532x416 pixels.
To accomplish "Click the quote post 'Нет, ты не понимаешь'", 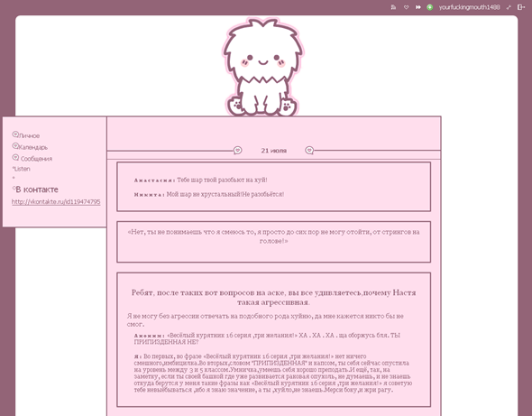I will click(x=274, y=236).
